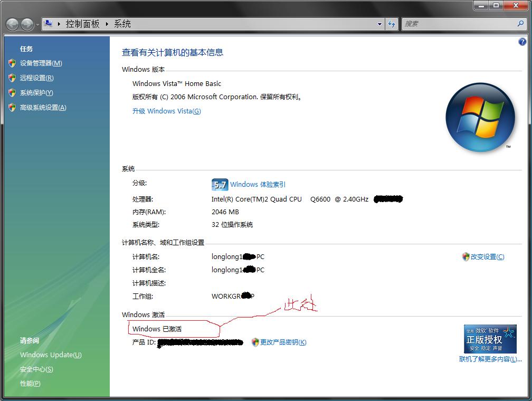Click shield icon beside 更改产品密钥
Viewport: 532px width, 401px height.
pos(255,342)
